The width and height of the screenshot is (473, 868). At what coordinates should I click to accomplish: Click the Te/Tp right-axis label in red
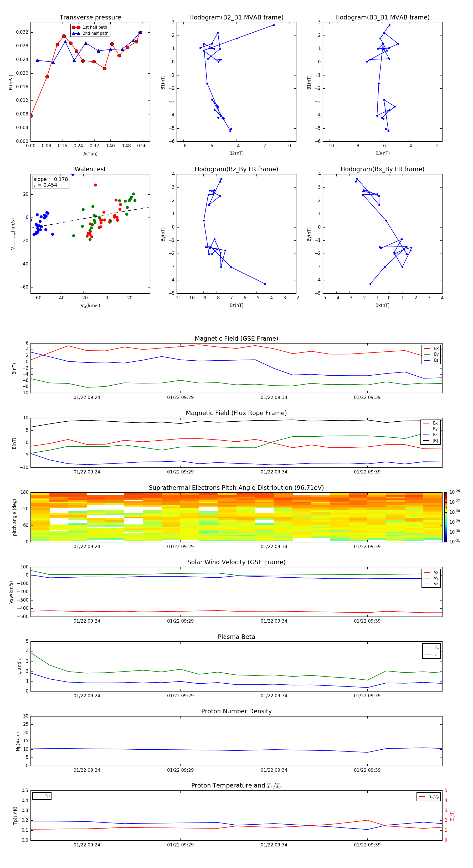tap(453, 815)
